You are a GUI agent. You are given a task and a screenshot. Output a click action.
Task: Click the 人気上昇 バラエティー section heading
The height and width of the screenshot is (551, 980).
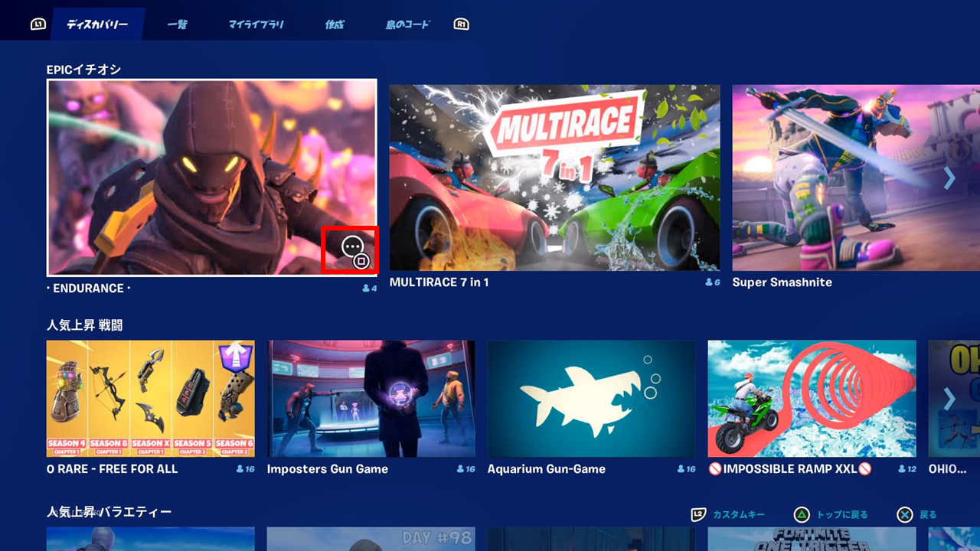(109, 512)
